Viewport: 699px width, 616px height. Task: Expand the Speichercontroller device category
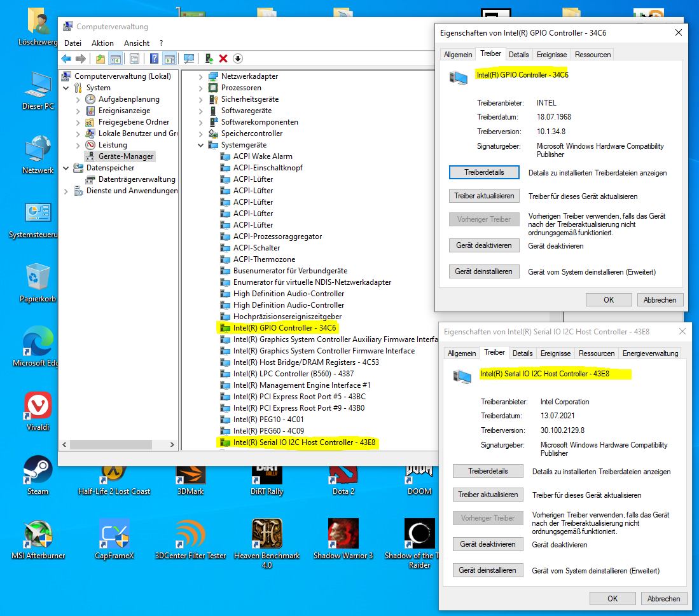(200, 133)
